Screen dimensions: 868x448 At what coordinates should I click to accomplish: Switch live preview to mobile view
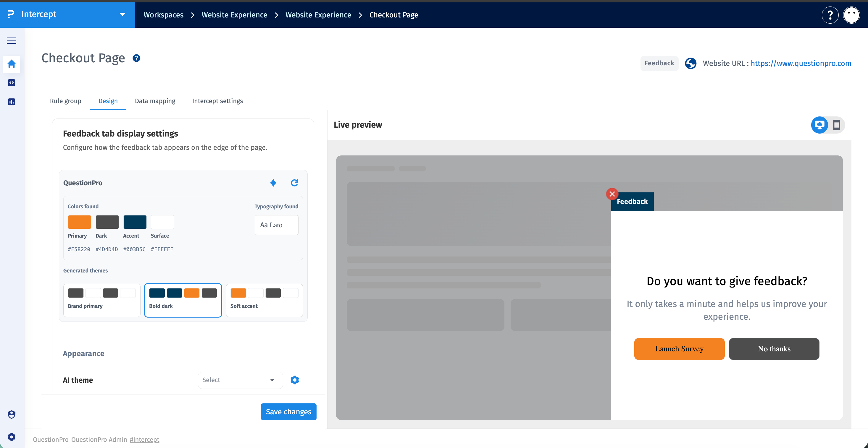pos(837,125)
